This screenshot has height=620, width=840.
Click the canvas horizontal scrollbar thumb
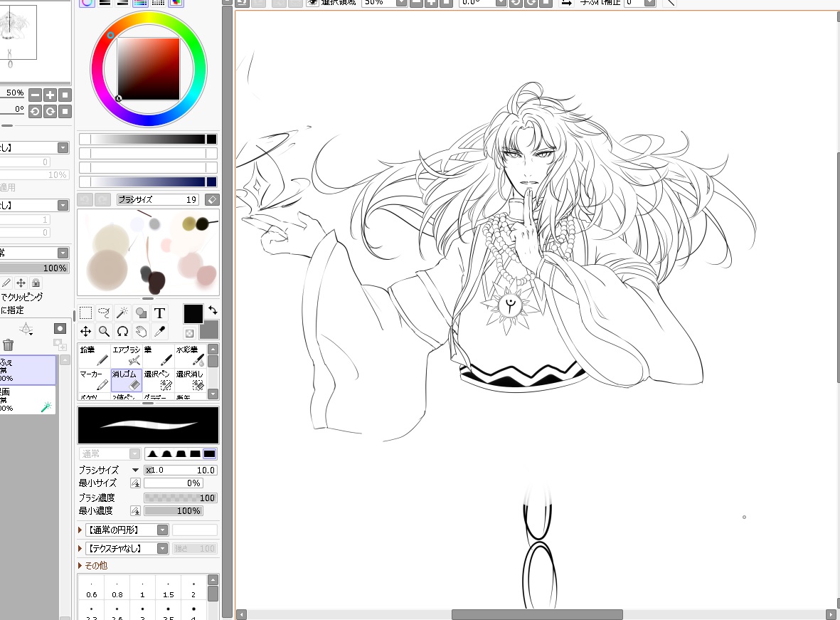(537, 614)
